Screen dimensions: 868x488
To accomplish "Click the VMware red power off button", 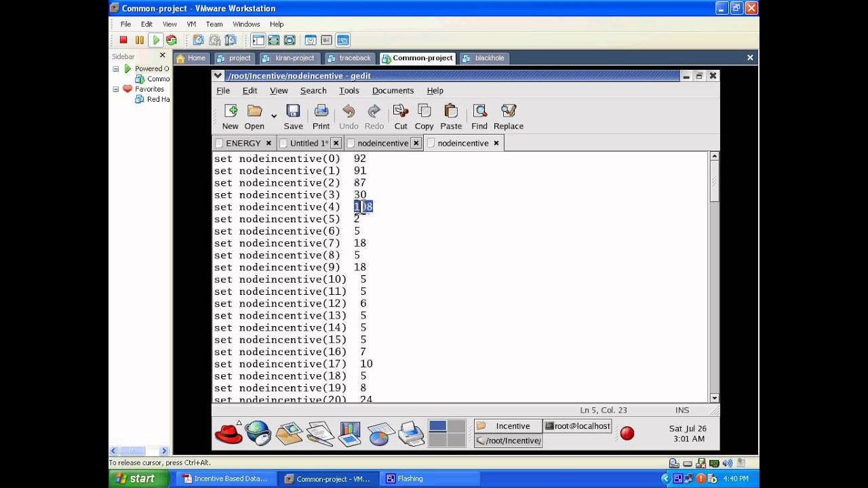I will click(123, 40).
